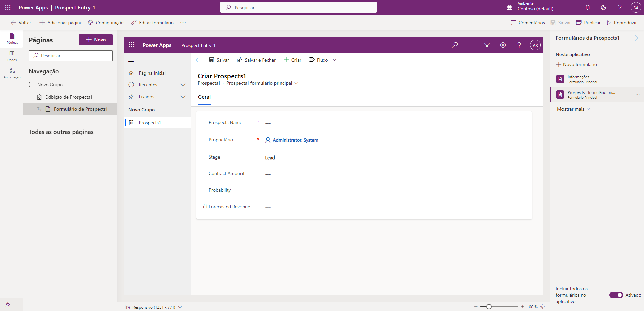644x311 pixels.
Task: Select the Informações form item
Action: coord(597,79)
